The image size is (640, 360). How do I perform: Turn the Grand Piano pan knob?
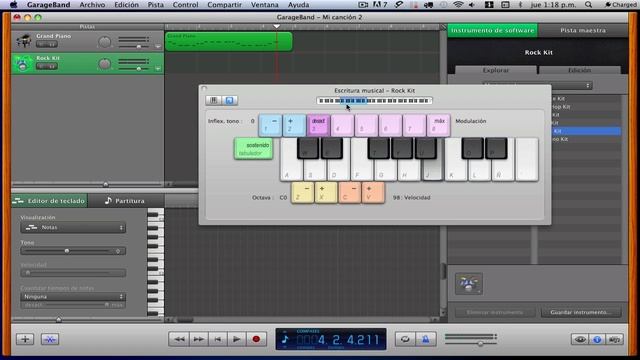[x=104, y=42]
